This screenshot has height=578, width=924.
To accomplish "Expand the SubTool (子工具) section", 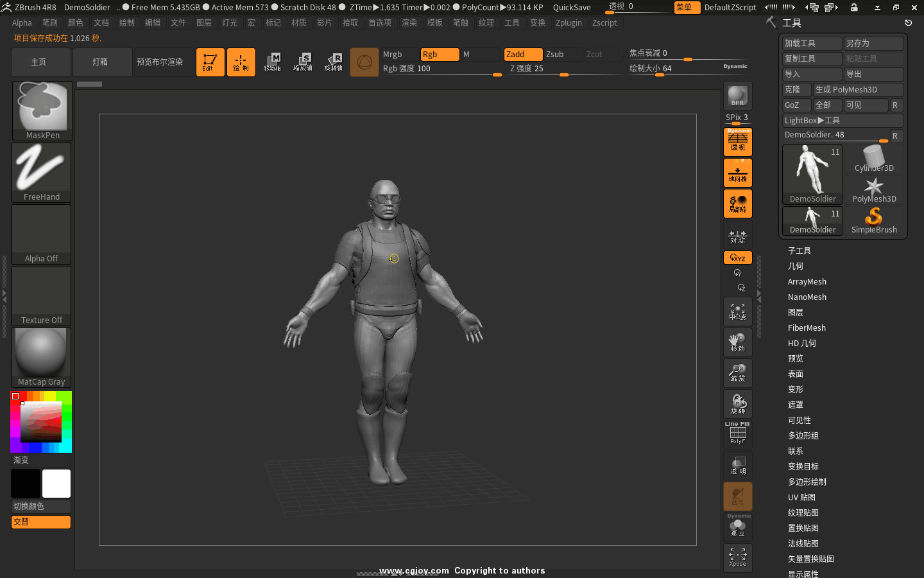I will [800, 250].
